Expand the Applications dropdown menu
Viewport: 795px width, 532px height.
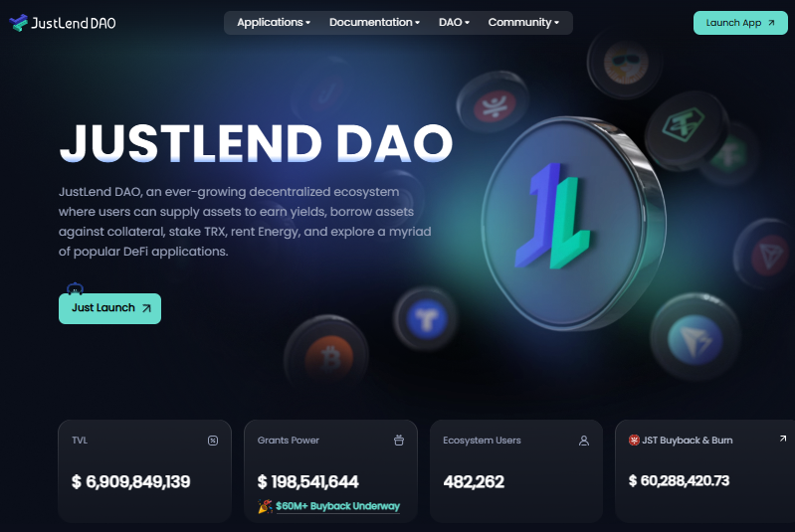pos(274,22)
